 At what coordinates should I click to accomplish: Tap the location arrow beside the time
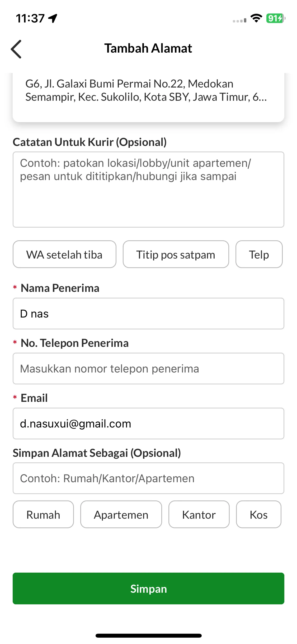[53, 18]
